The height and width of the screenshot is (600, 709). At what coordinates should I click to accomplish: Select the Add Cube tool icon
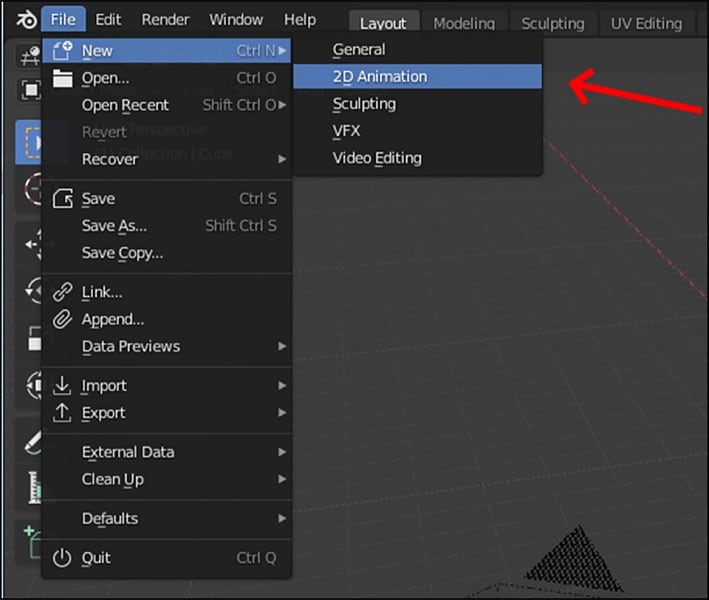[x=33, y=541]
